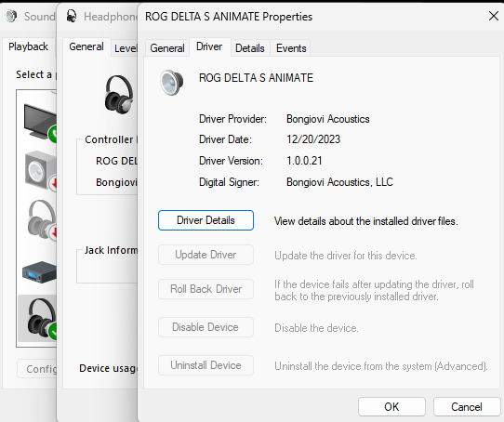Screen dimensions: 504x422
Task: Select the monitor playback device in Sound window
Action: coord(40,122)
